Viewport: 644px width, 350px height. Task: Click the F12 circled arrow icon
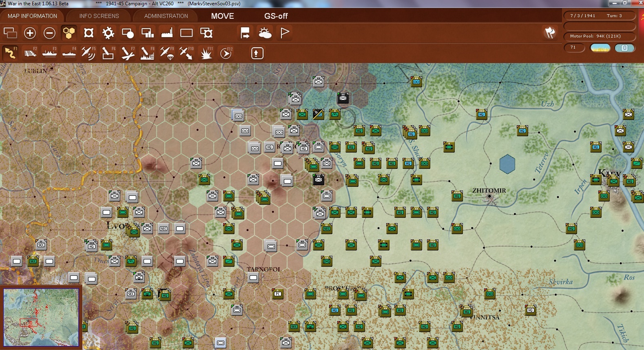(x=226, y=53)
